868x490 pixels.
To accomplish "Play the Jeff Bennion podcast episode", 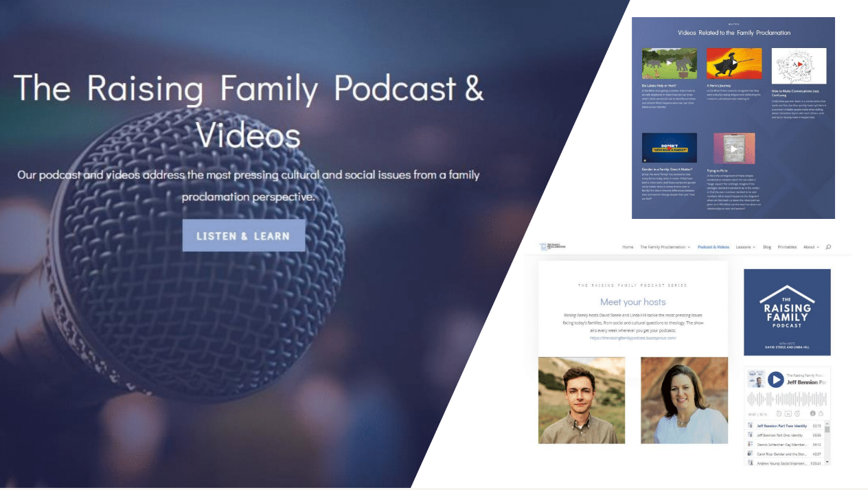I will (775, 380).
